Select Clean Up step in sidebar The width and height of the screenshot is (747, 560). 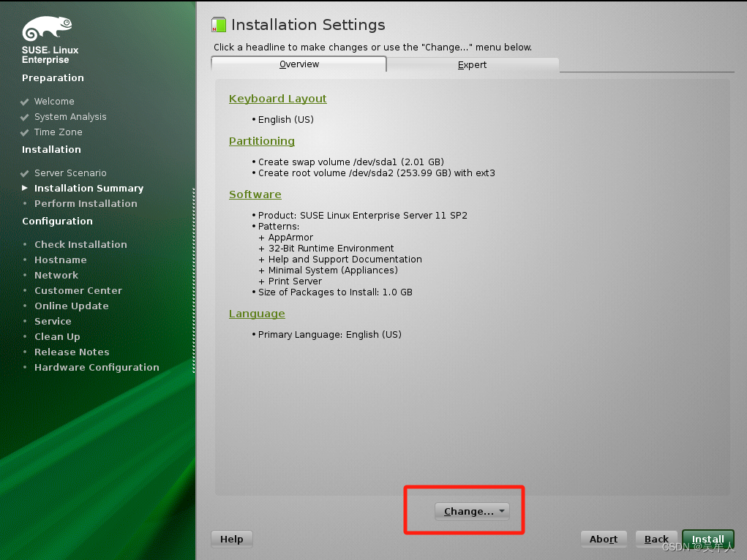57,337
